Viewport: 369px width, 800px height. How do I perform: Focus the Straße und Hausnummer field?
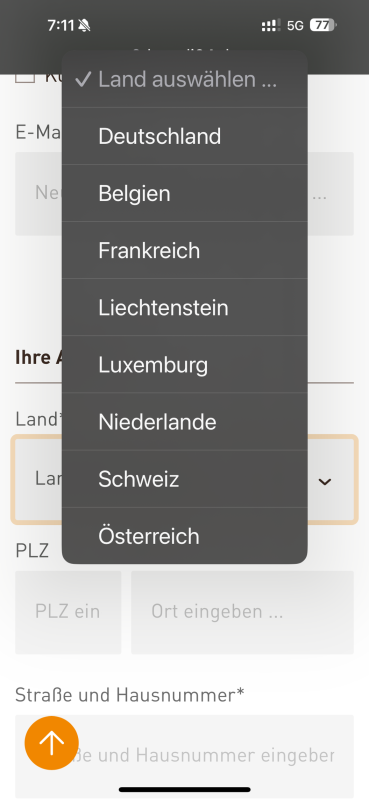pos(184,756)
